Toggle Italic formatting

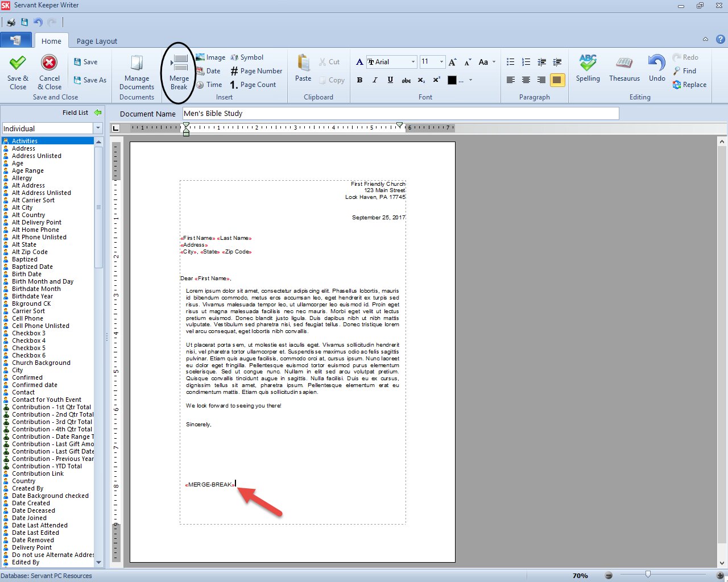375,80
